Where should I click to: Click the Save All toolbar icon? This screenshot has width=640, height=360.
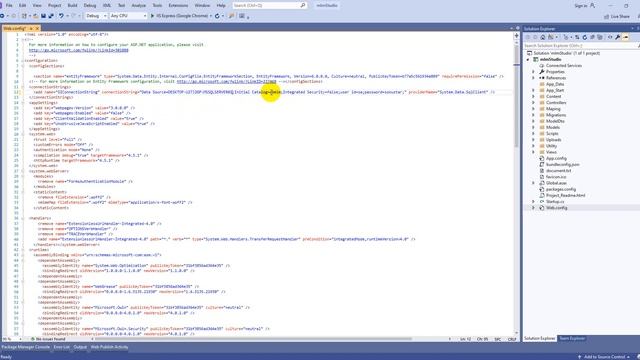click(51, 16)
